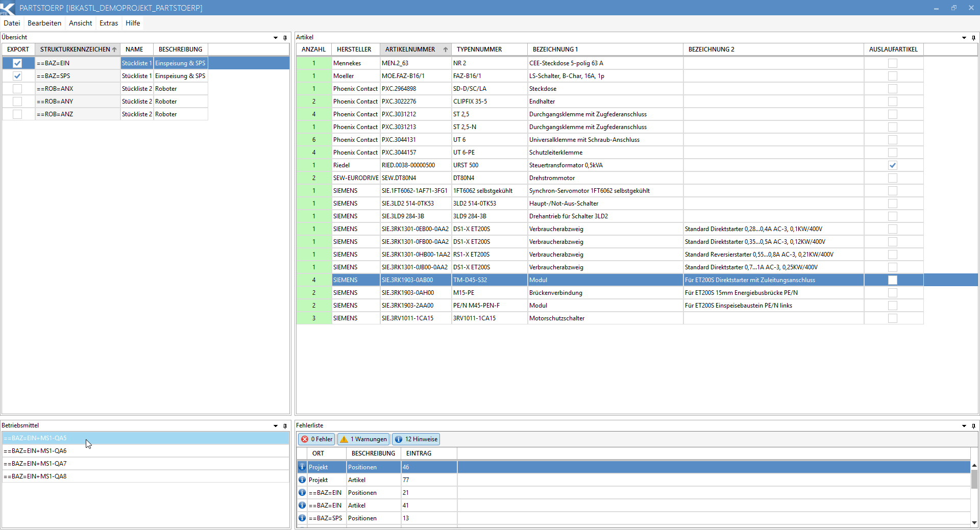Pin the Übersicht panel

click(285, 37)
